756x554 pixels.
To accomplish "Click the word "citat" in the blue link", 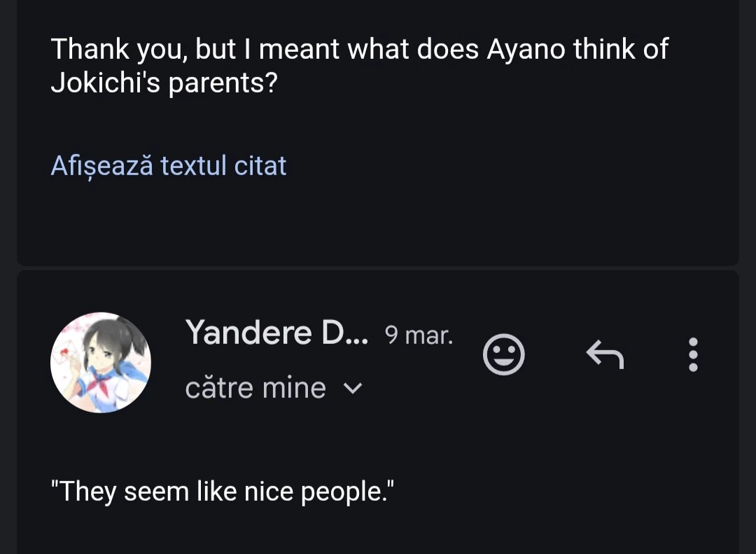I will coord(260,166).
